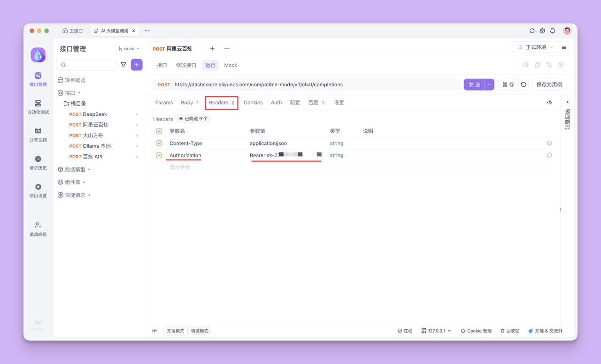Viewport: 601px width, 364px height.
Task: Click the Apifox project logo
Action: (38, 55)
